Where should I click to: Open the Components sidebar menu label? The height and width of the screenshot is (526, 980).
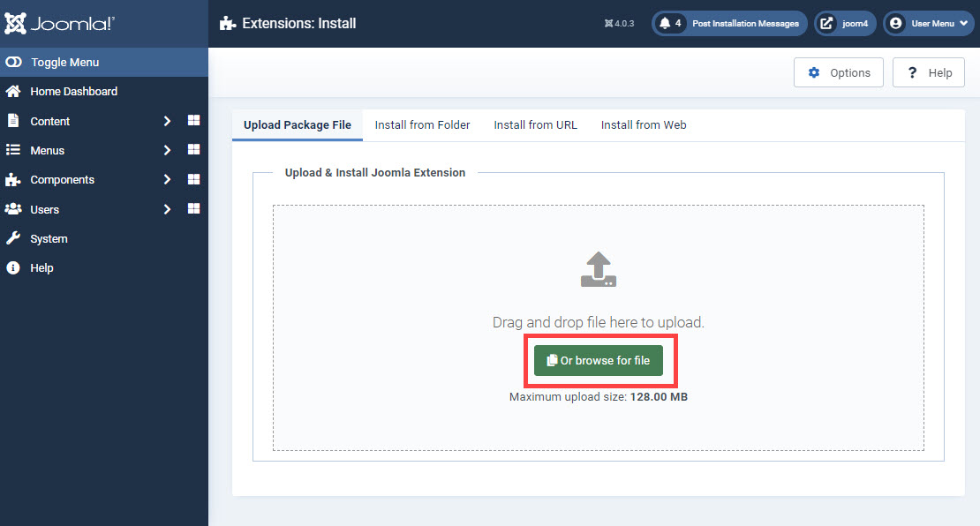63,180
